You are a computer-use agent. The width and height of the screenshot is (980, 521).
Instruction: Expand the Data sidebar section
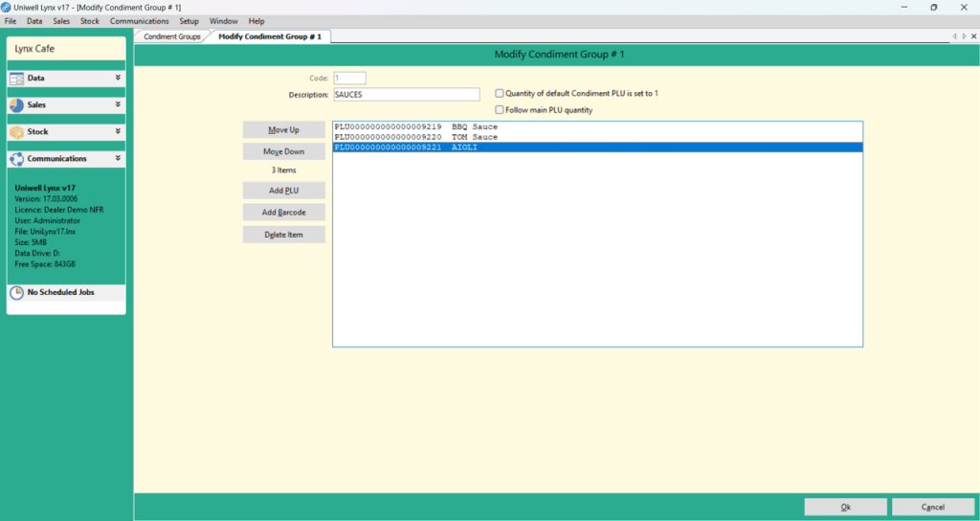(x=118, y=78)
